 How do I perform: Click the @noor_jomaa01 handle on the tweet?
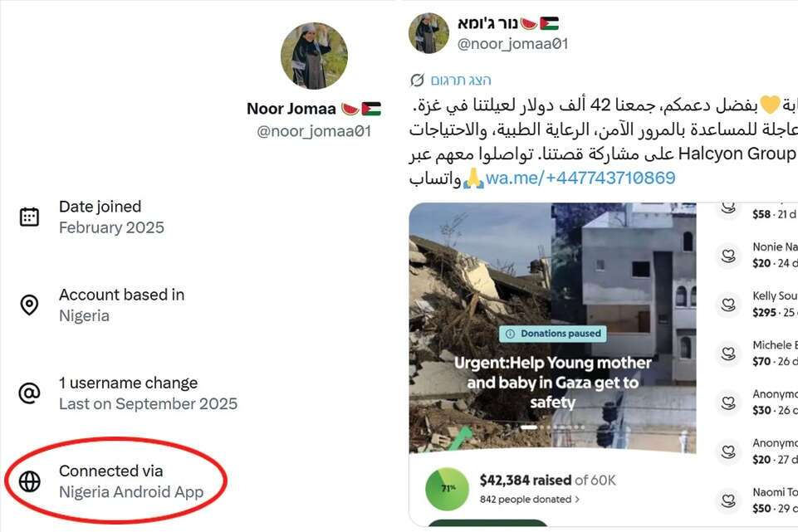tap(512, 44)
